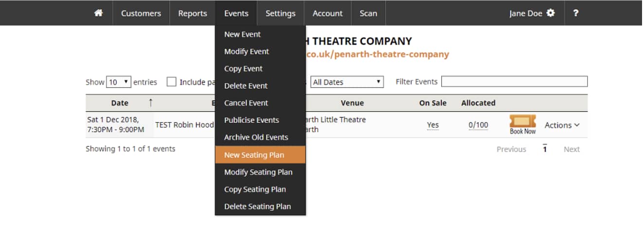Image resolution: width=644 pixels, height=238 pixels.
Task: Click the Next pagination link
Action: coord(571,150)
